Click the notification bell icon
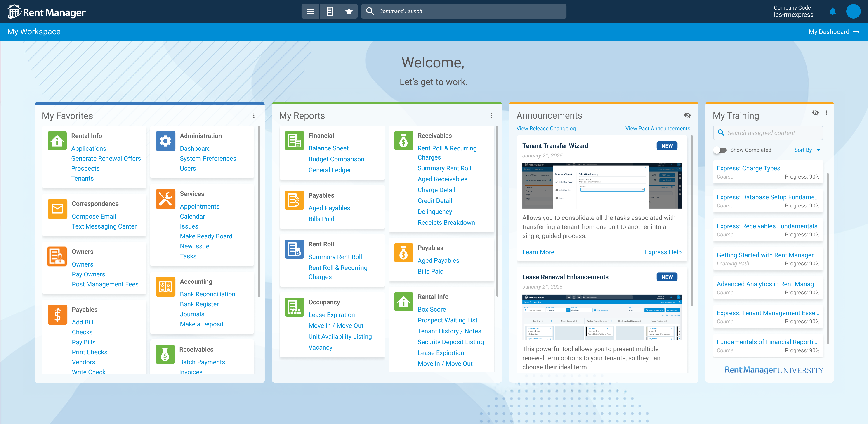Image resolution: width=868 pixels, height=424 pixels. [x=832, y=12]
